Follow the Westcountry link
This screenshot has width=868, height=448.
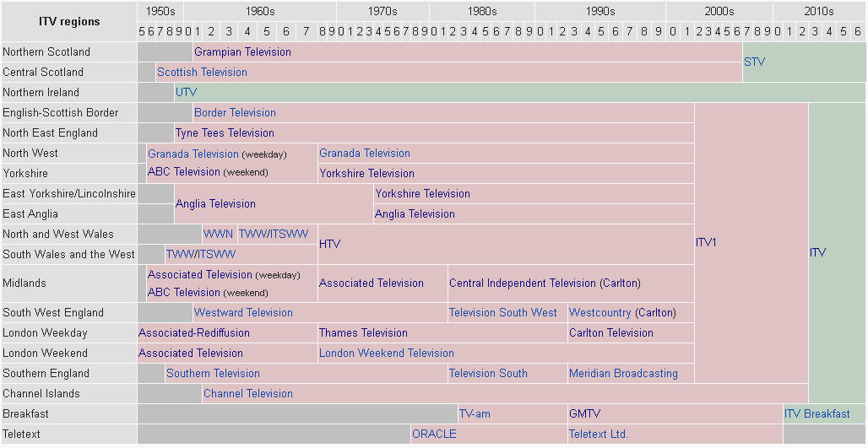click(x=600, y=312)
